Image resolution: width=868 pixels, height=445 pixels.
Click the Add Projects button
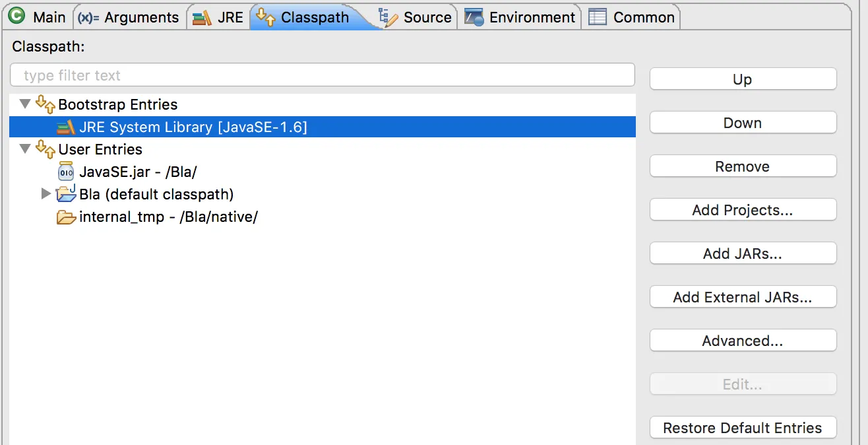click(743, 210)
